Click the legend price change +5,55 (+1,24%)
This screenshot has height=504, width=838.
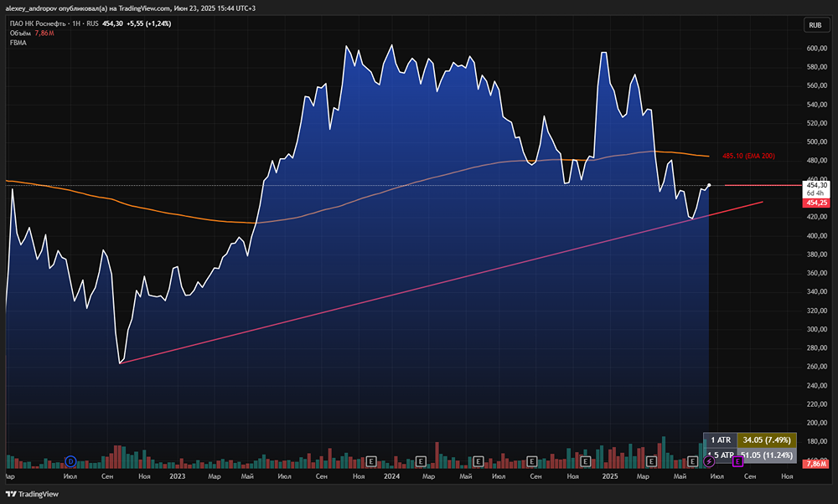[x=149, y=23]
